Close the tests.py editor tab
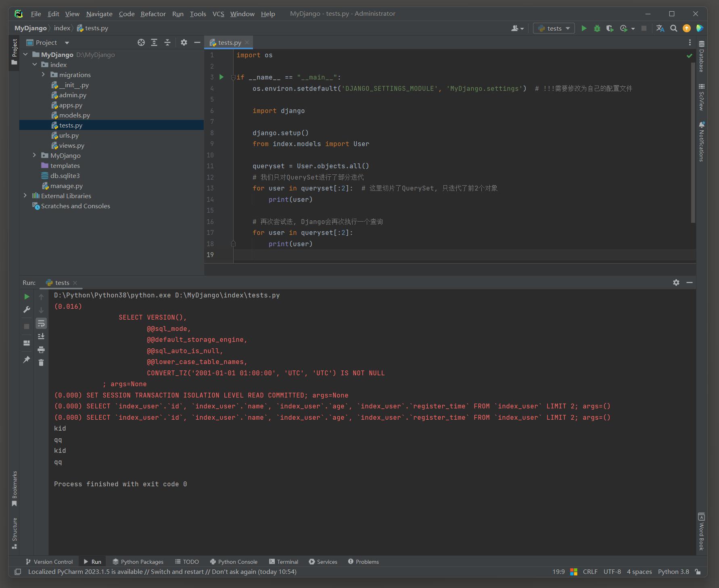This screenshot has width=719, height=588. (x=247, y=42)
